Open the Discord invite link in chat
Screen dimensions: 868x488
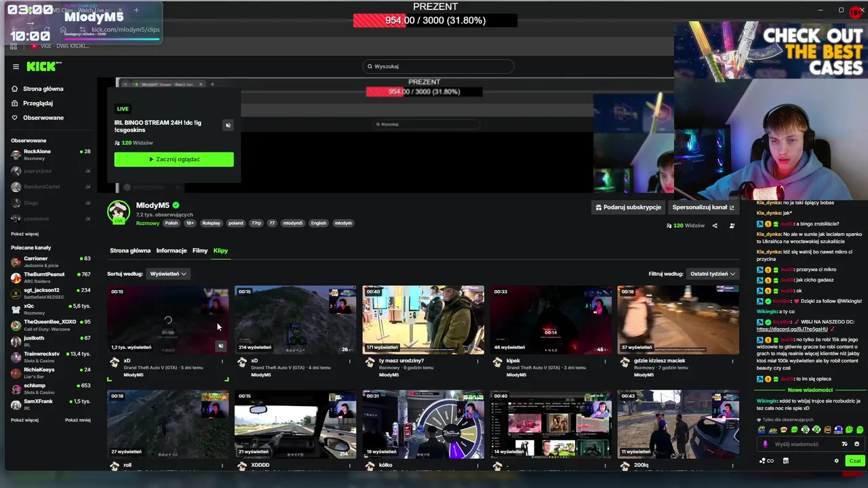coord(791,329)
